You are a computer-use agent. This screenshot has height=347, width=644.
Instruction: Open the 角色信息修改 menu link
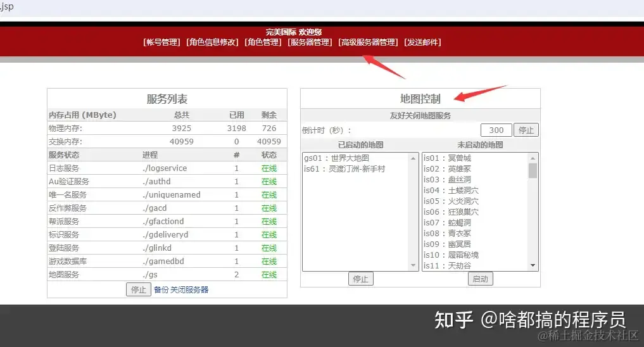click(x=212, y=42)
